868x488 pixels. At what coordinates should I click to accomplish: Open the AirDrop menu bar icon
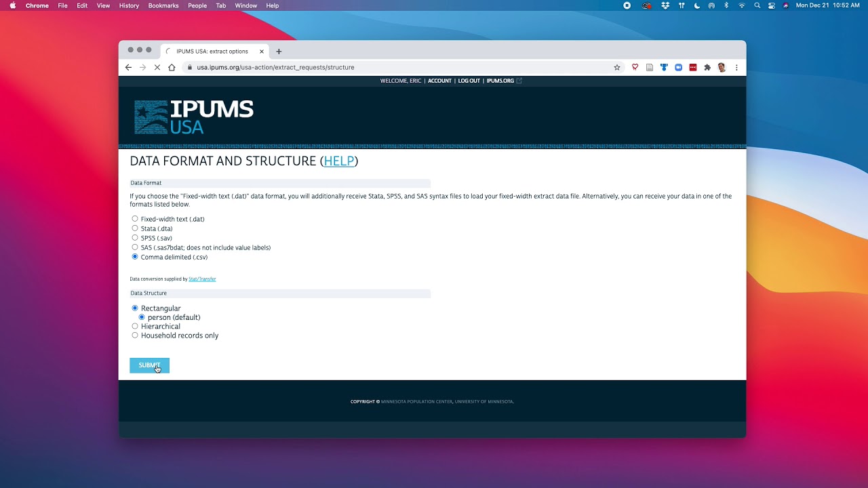point(711,5)
